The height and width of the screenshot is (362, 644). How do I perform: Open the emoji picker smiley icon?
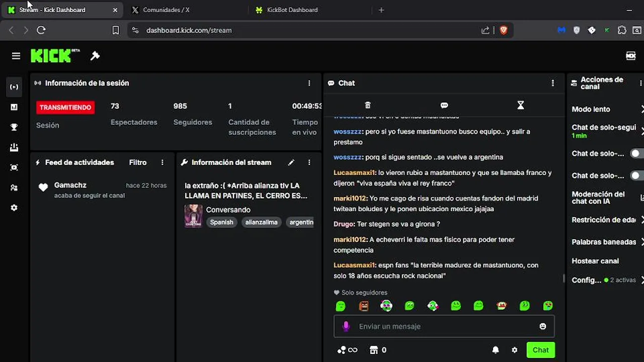pyautogui.click(x=543, y=326)
